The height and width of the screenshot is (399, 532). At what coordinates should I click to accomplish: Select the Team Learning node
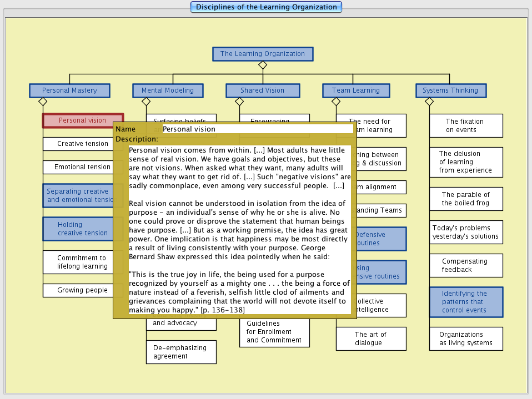(x=355, y=90)
